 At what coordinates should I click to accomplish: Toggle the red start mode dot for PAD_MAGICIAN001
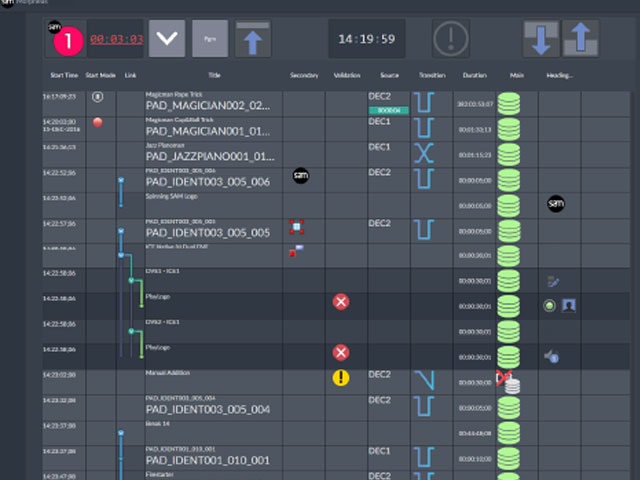98,123
